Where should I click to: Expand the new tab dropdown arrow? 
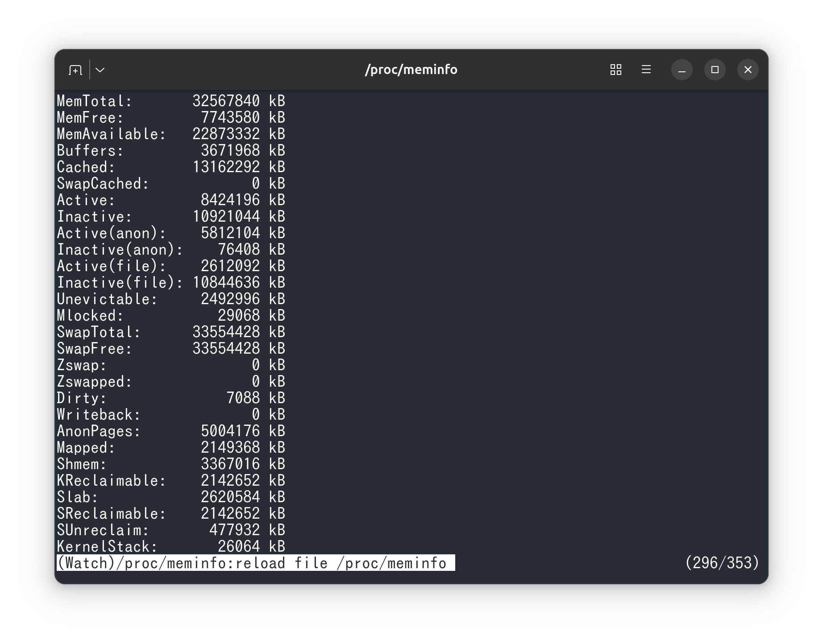point(100,70)
